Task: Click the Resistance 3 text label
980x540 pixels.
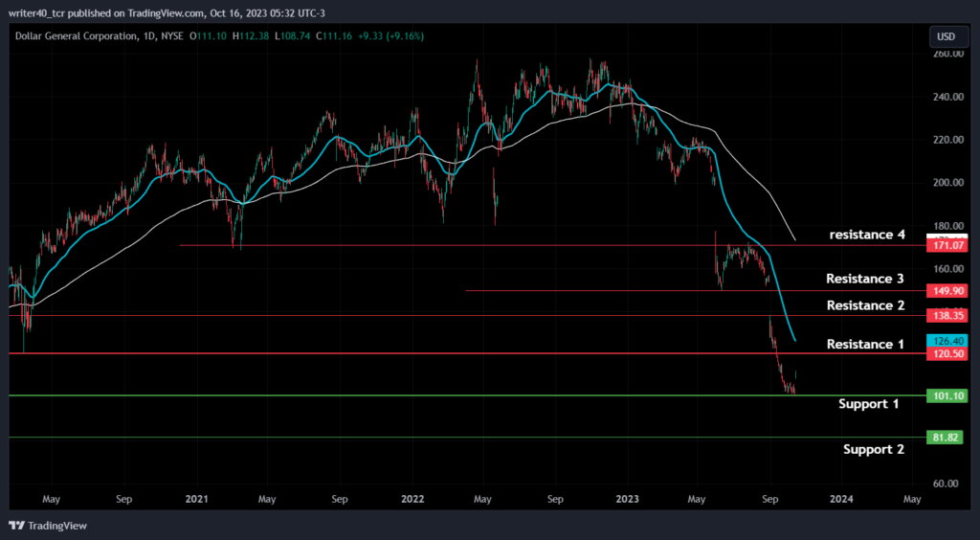Action: (x=865, y=279)
